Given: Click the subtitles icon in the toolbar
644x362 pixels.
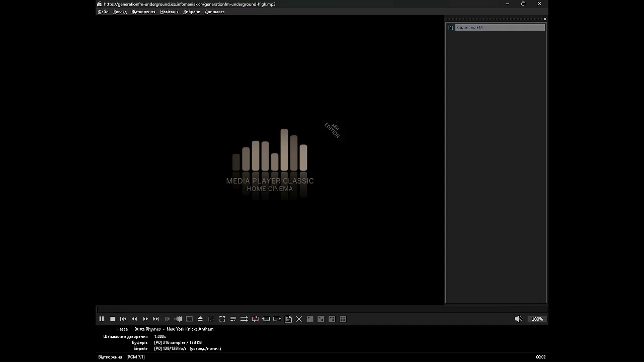Looking at the screenshot, I should [189, 319].
